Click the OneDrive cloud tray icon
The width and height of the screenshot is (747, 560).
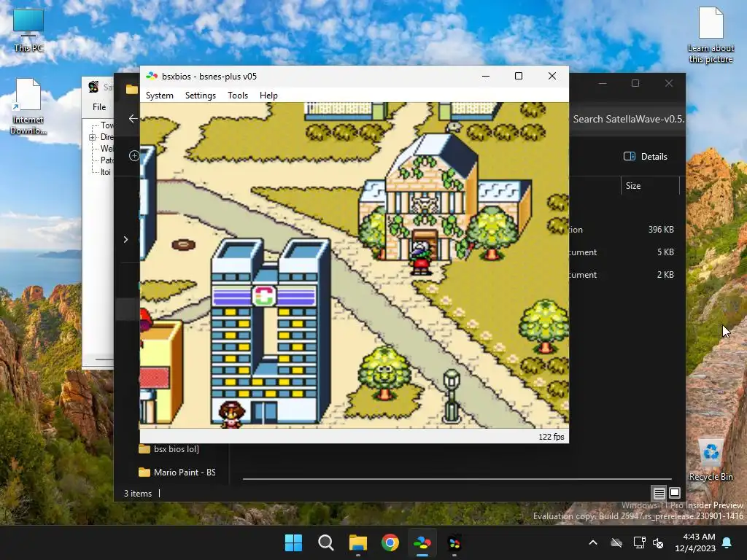[x=616, y=542]
